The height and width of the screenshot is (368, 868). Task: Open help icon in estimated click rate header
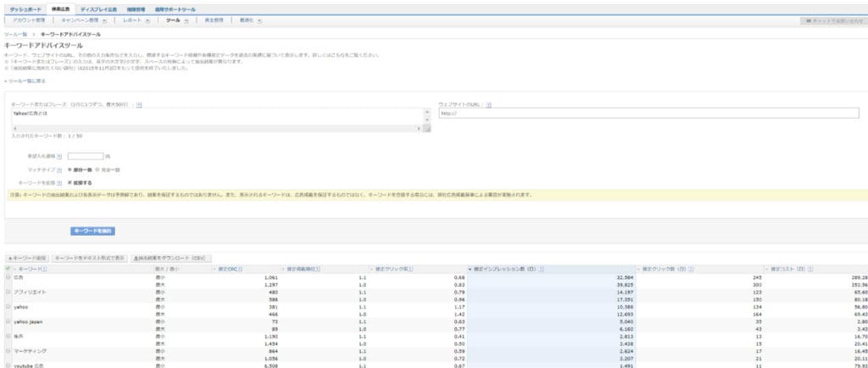[x=411, y=269]
